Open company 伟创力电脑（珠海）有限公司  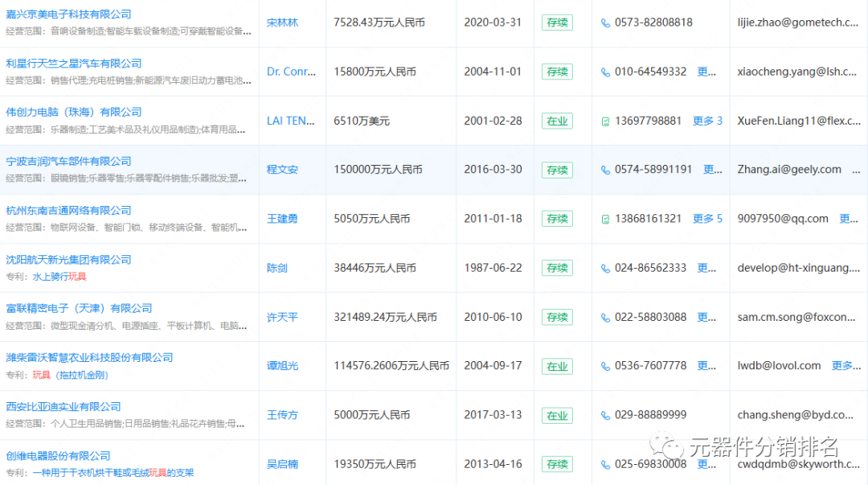coord(74,112)
